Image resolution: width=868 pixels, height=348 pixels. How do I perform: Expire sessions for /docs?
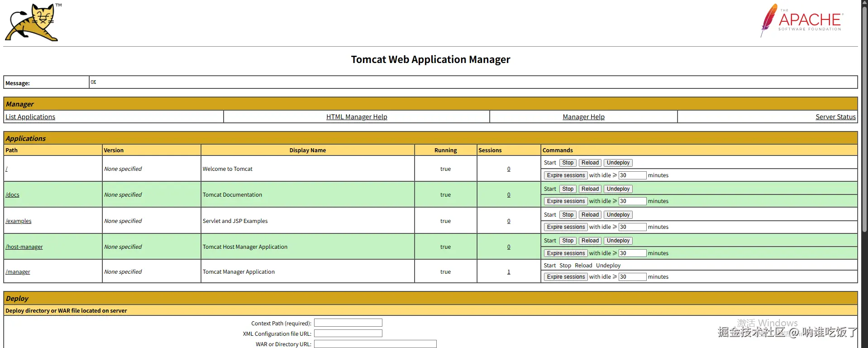pyautogui.click(x=566, y=201)
